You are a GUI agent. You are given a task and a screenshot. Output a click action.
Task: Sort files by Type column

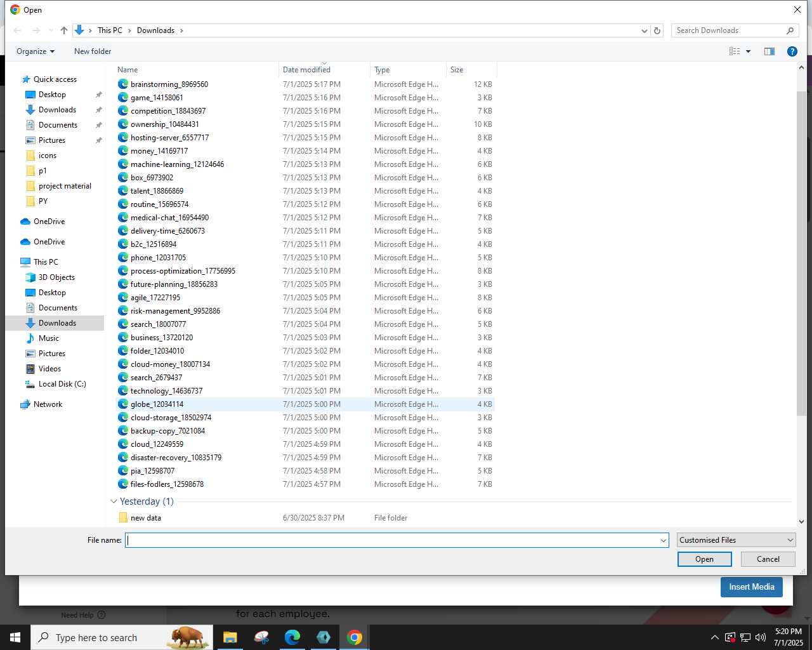(x=408, y=70)
